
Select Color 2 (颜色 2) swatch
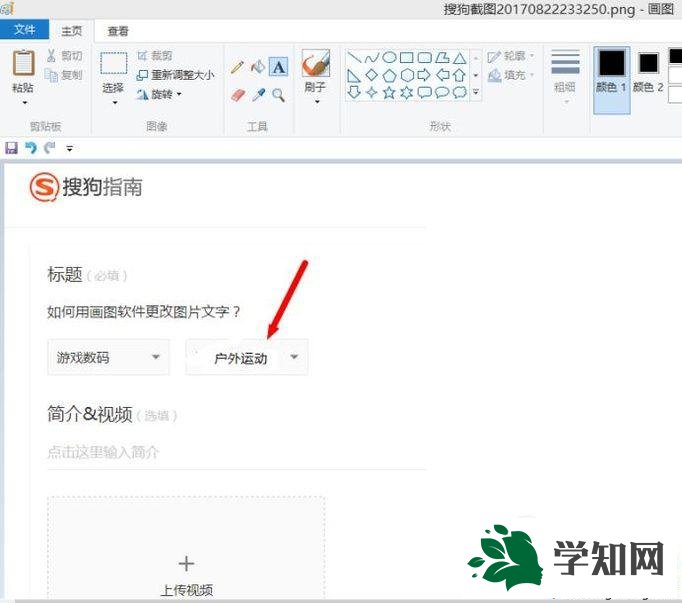pos(648,72)
